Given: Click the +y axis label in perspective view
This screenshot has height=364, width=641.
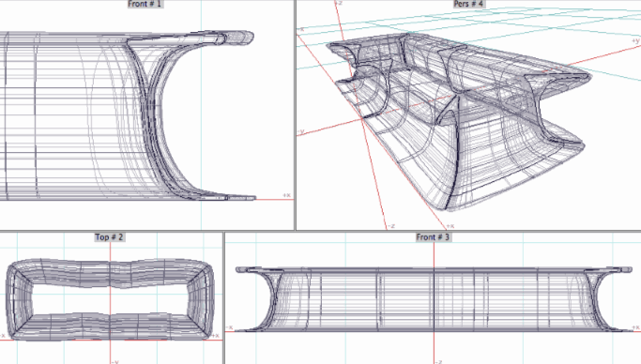Looking at the screenshot, I should [x=635, y=40].
